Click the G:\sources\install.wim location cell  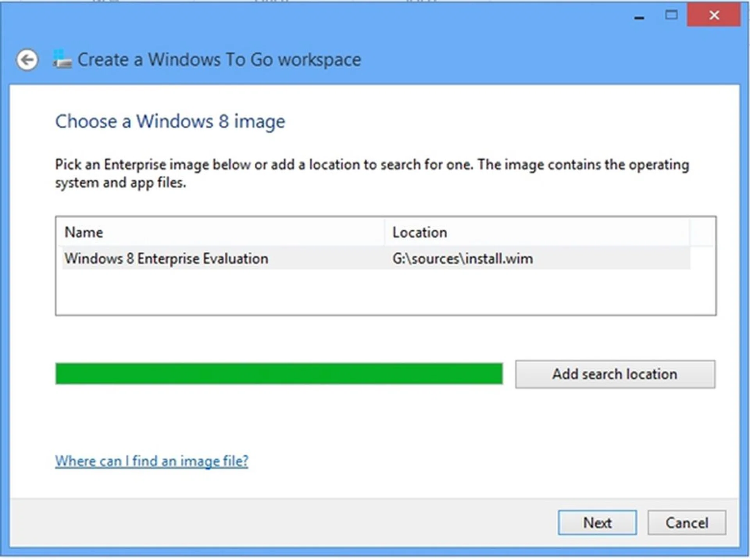coord(462,259)
